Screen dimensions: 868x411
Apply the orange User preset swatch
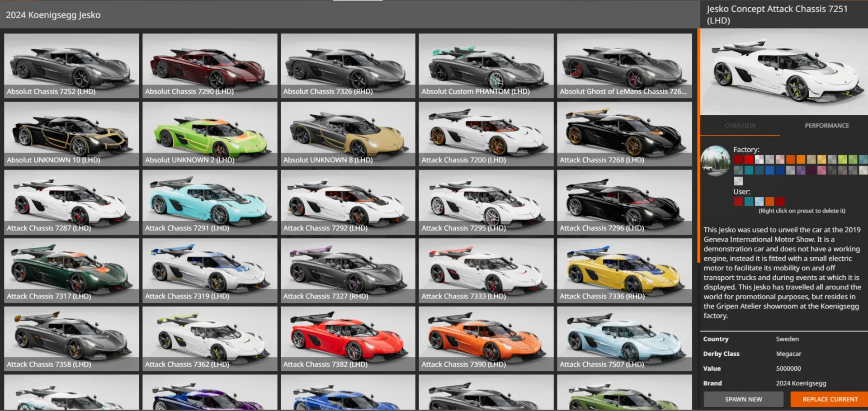tap(770, 201)
